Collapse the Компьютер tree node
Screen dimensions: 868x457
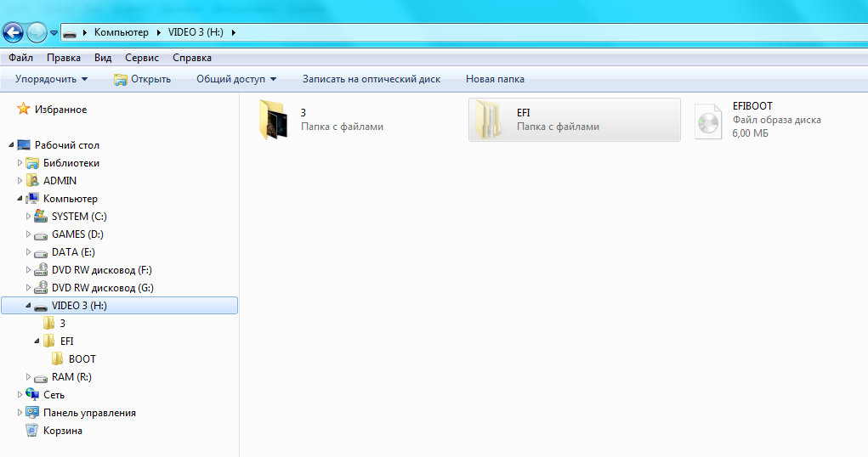[20, 198]
